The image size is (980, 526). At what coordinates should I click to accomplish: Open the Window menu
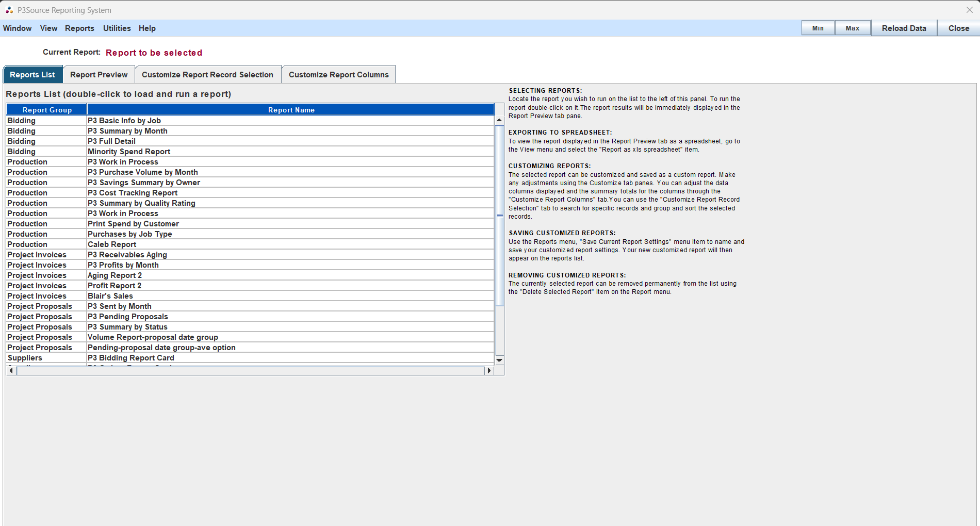(x=17, y=28)
